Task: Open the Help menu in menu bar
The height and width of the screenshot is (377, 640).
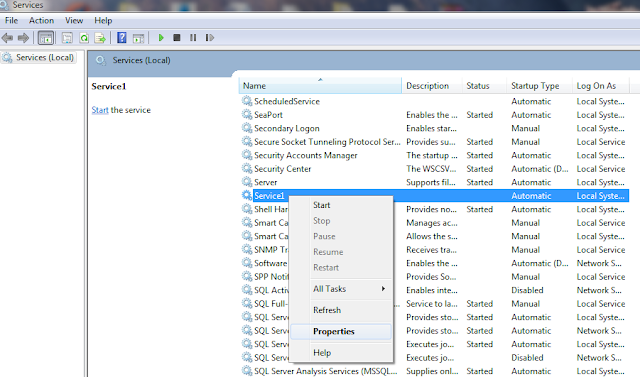Action: (103, 20)
